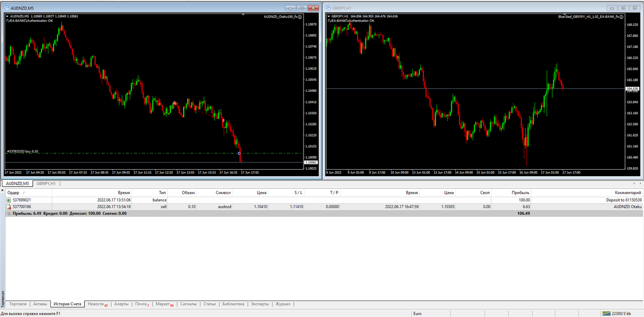Click the blue buy arrow marker at order line
This screenshot has height=317, width=644.
[x=239, y=153]
